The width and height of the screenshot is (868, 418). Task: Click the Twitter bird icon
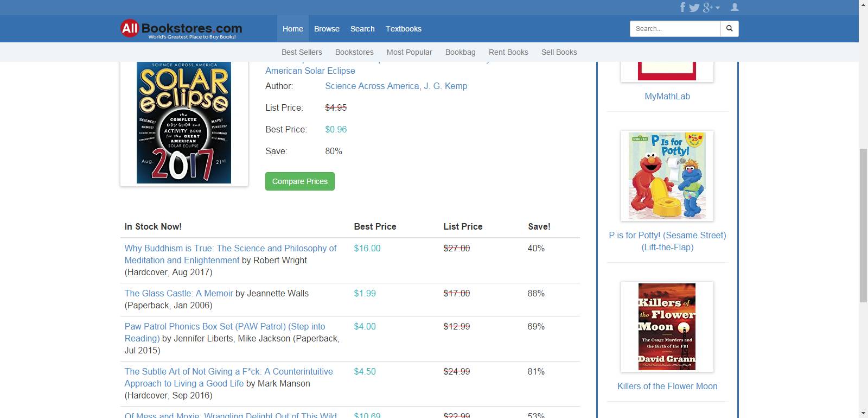pos(694,7)
